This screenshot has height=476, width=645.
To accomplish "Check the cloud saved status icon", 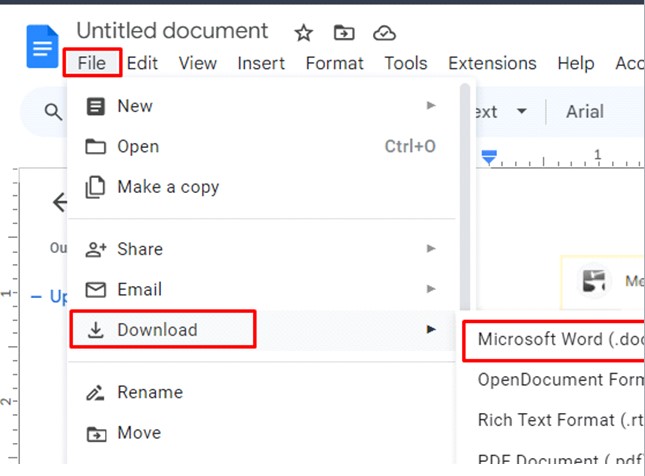I will tap(384, 33).
